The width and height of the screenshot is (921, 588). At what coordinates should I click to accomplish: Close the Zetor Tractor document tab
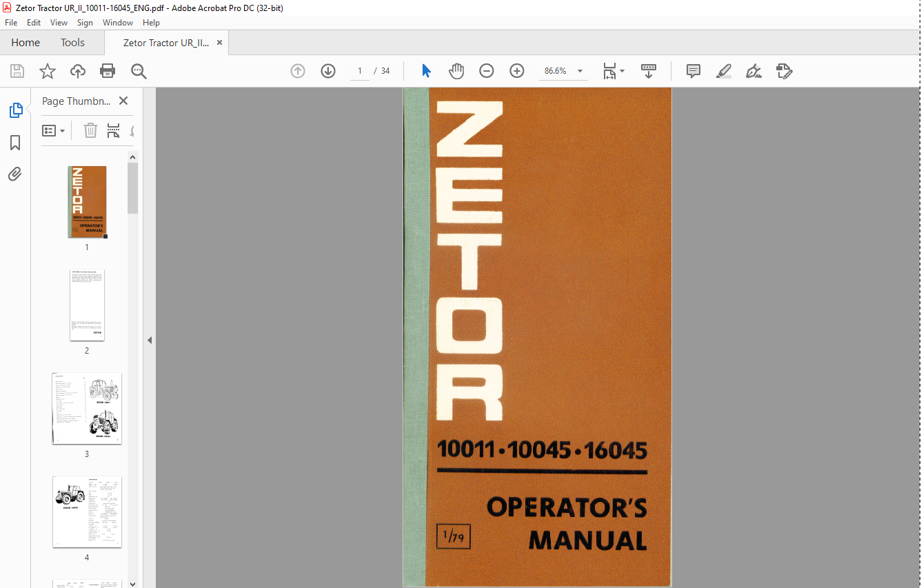219,43
